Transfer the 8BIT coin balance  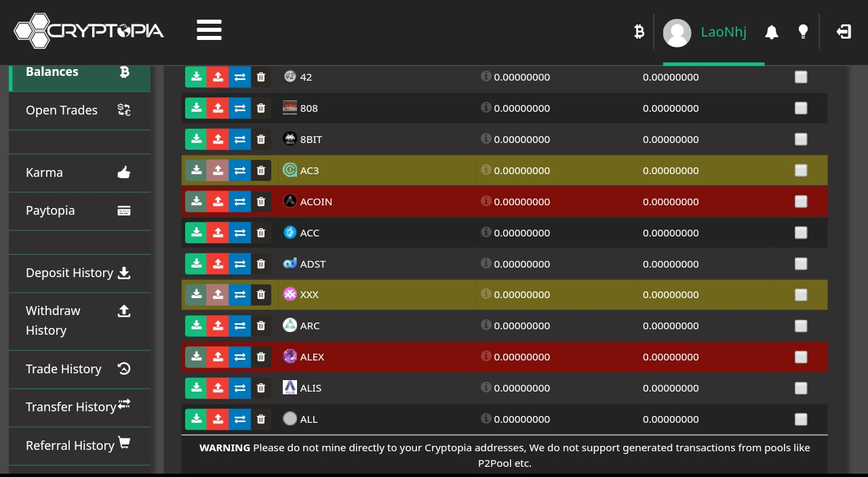239,140
